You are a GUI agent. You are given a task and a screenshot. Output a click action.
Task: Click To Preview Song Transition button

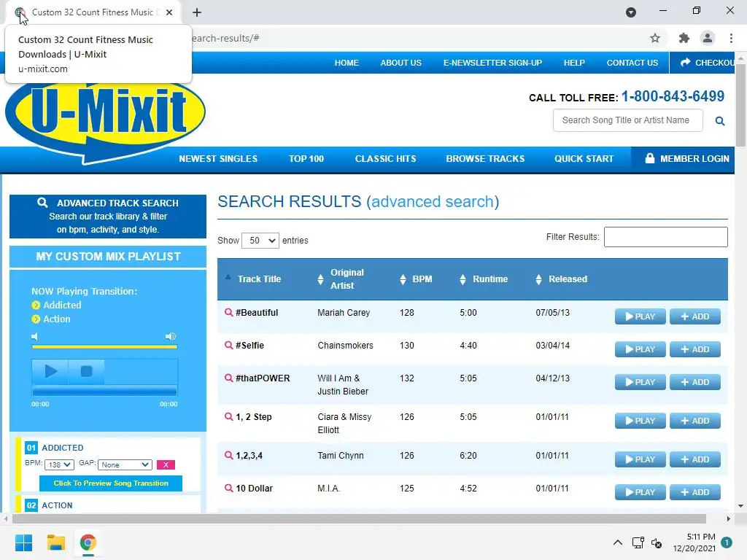pos(111,483)
